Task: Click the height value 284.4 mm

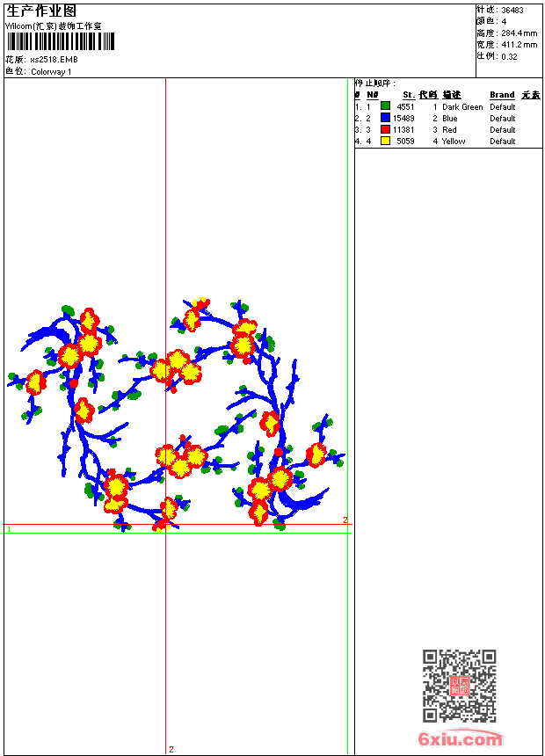Action: click(519, 33)
